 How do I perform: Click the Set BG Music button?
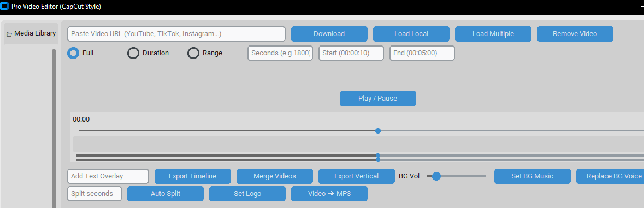pyautogui.click(x=532, y=176)
